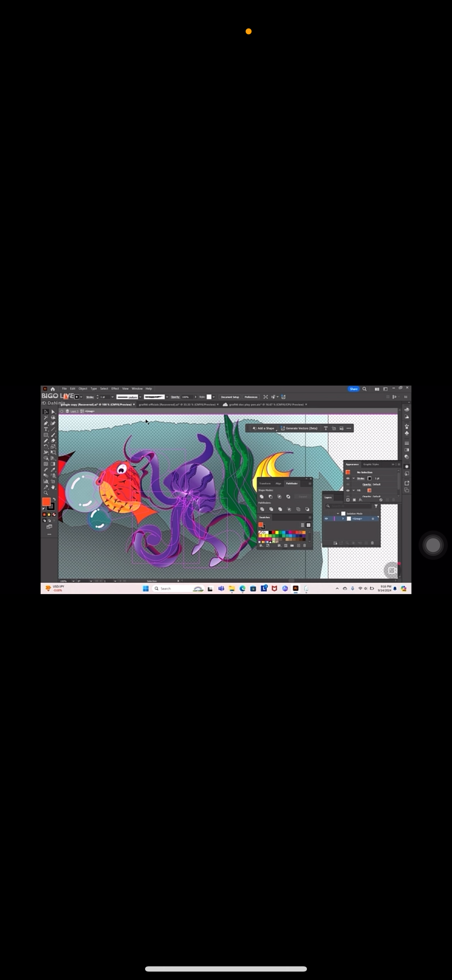Toggle visibility of the Group layer
This screenshot has height=980, width=452.
(x=327, y=519)
